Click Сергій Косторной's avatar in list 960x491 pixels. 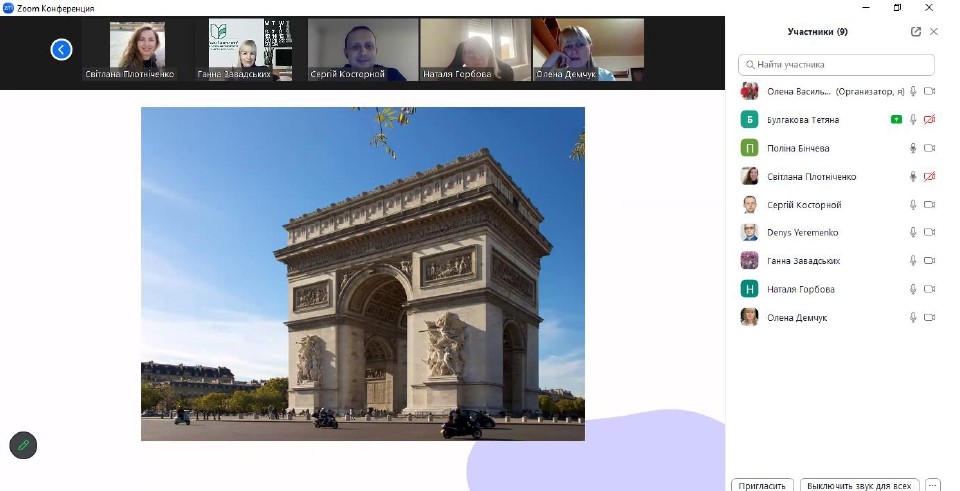pos(749,204)
